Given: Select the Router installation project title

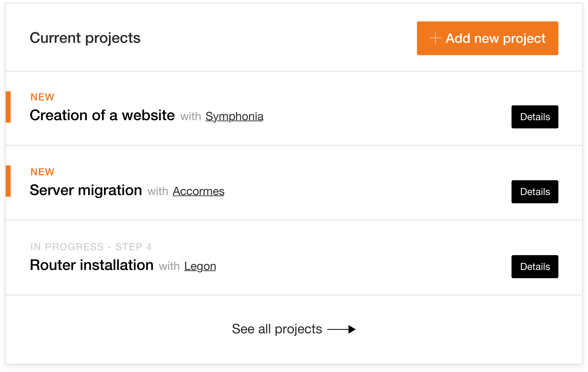Looking at the screenshot, I should (x=92, y=265).
